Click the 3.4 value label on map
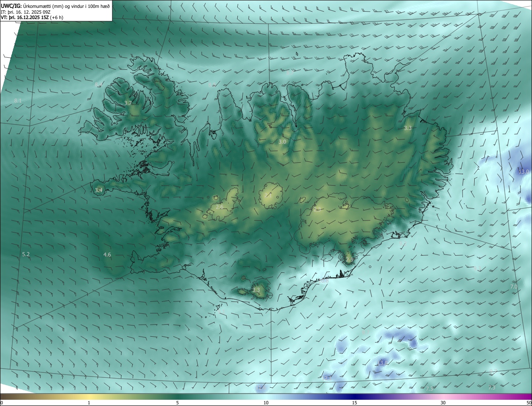The width and height of the screenshot is (532, 406). (x=99, y=190)
